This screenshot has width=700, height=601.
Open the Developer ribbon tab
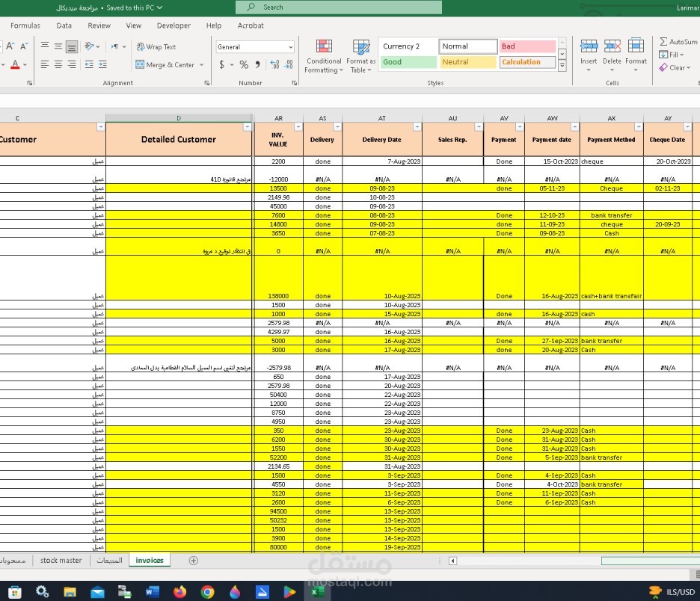coord(174,25)
